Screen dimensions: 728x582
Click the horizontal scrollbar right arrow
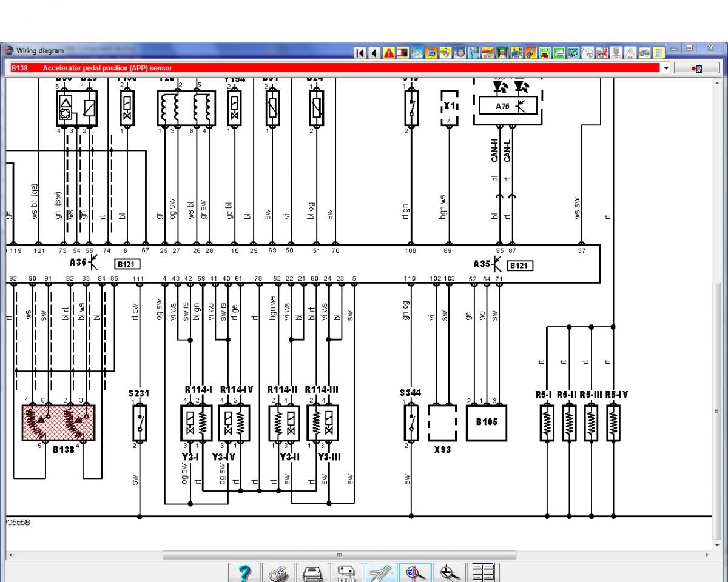click(707, 555)
